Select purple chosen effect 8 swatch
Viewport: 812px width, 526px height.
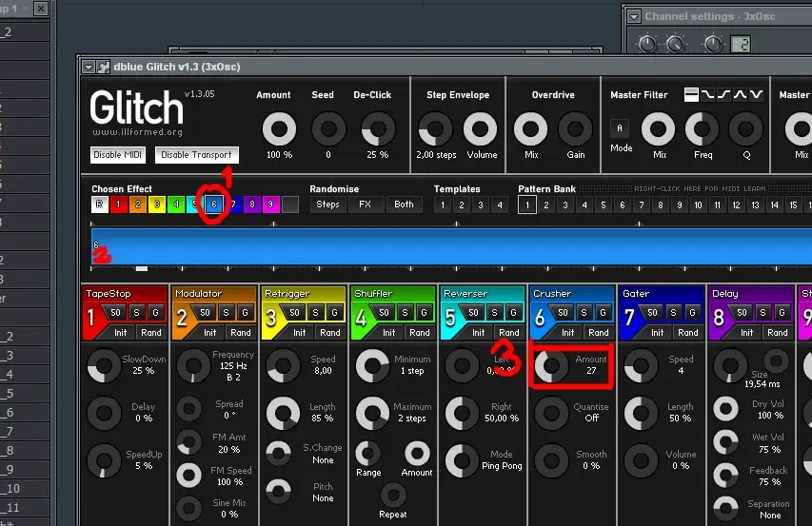click(252, 205)
